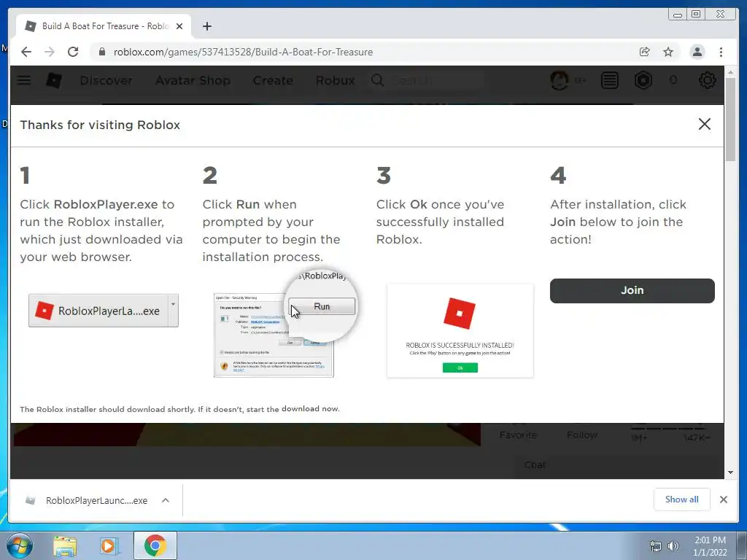Image resolution: width=747 pixels, height=560 pixels.
Task: Click the scrollbar up arrow
Action: (x=731, y=72)
